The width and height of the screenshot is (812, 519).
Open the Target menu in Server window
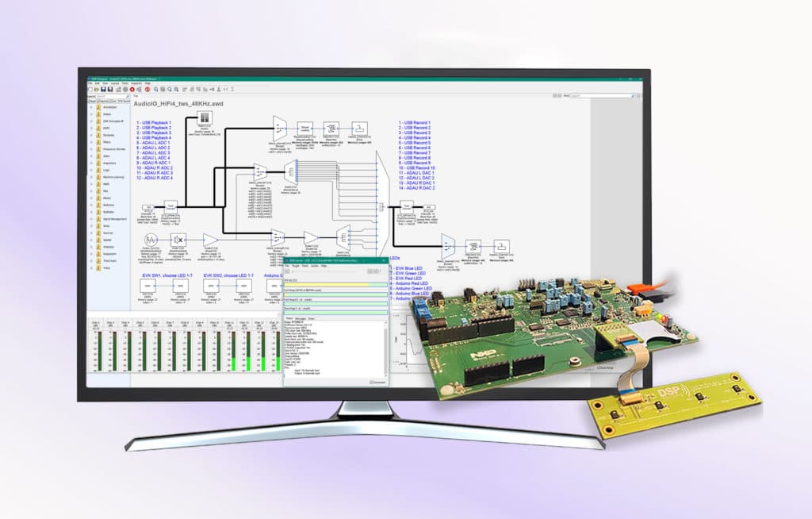[296, 266]
